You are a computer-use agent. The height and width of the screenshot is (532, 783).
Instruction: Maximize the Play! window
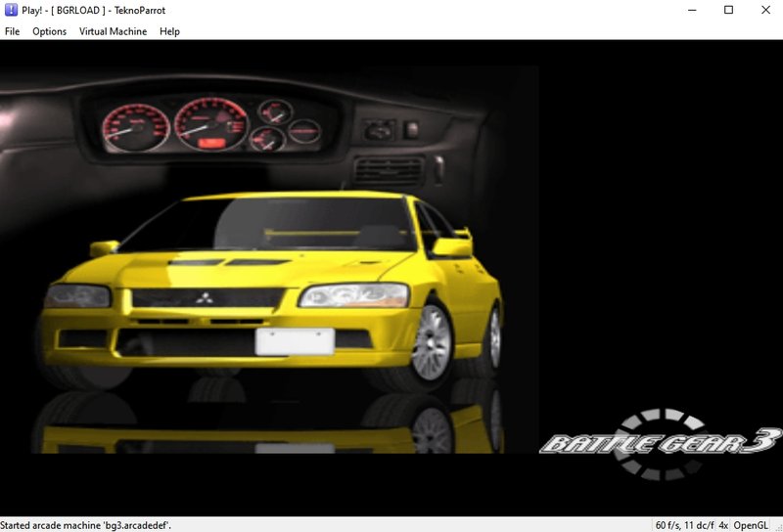pyautogui.click(x=728, y=10)
